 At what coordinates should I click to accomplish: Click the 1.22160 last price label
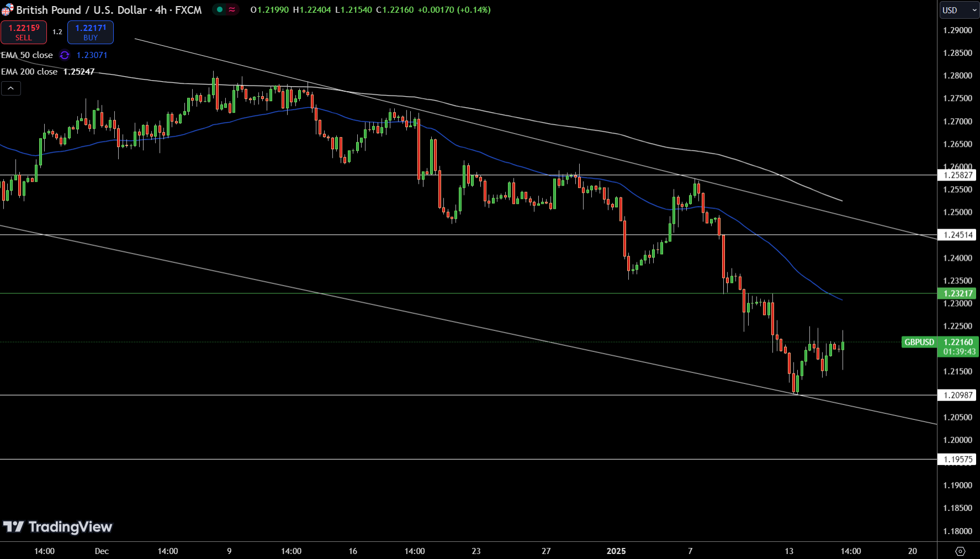coord(958,342)
